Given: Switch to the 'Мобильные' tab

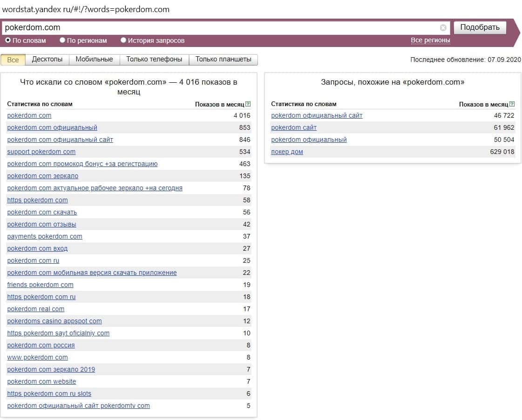Looking at the screenshot, I should (94, 60).
